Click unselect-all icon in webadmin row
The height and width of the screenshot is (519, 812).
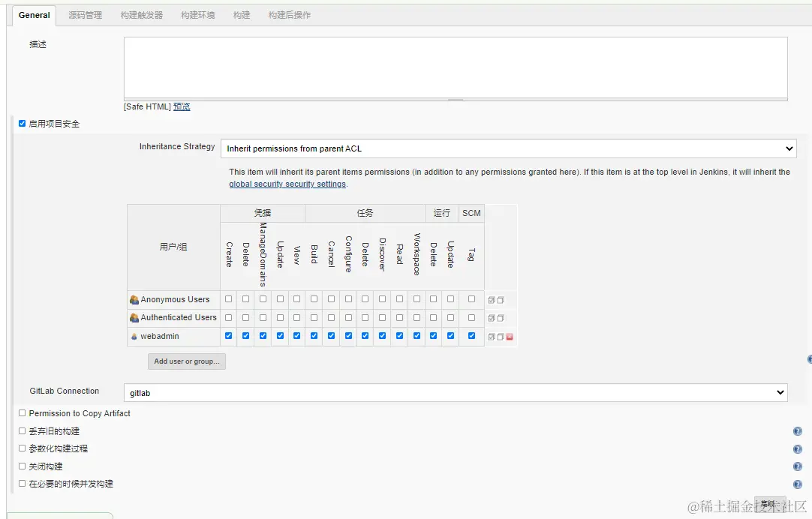(x=501, y=337)
